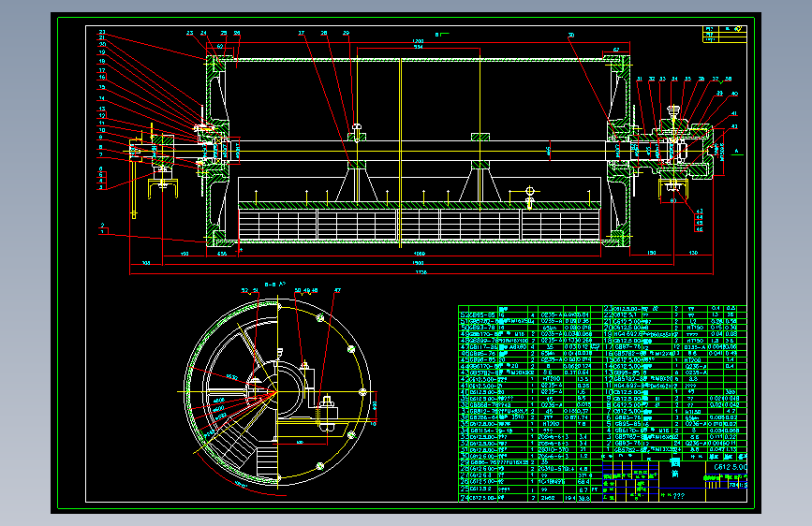Select callout number 34 above the bearing
Image resolution: width=812 pixels, height=526 pixels.
pyautogui.click(x=674, y=80)
